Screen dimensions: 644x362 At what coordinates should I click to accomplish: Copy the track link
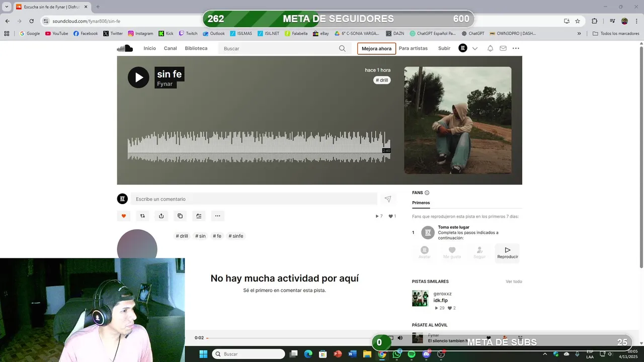point(180,216)
